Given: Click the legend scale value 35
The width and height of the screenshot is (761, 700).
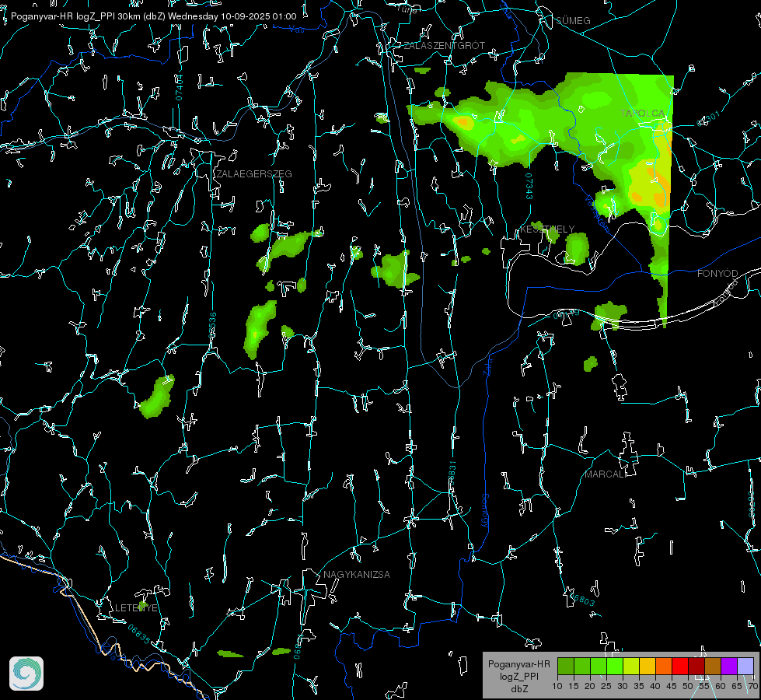Looking at the screenshot, I should point(639,686).
